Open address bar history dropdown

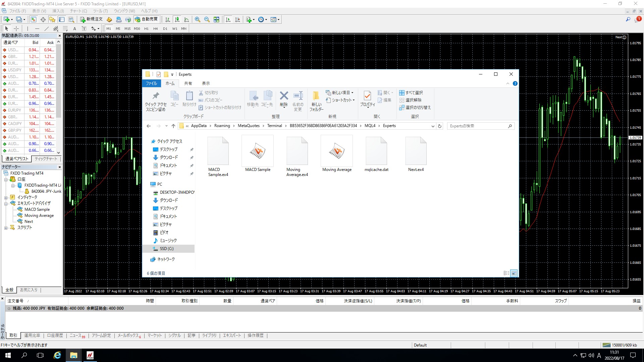point(433,126)
